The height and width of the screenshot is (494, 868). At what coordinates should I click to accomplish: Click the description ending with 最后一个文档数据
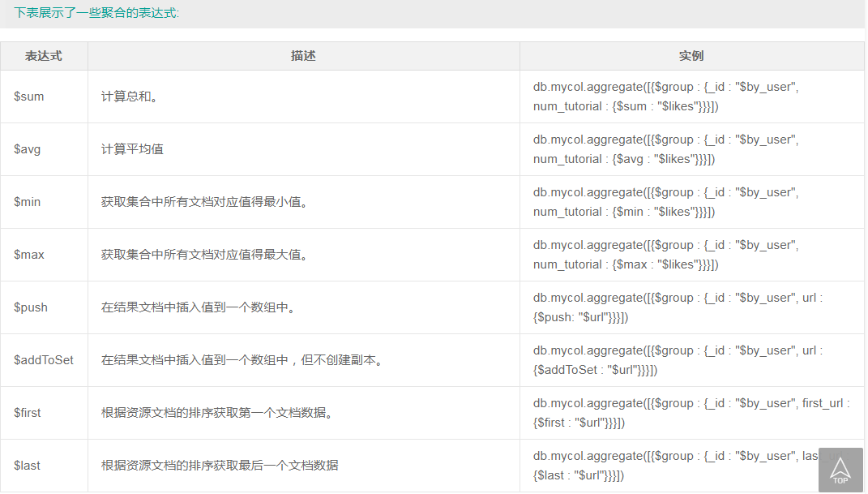(220, 465)
